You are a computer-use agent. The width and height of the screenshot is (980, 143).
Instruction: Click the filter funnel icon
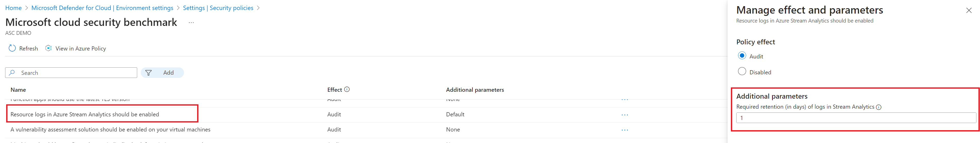148,73
